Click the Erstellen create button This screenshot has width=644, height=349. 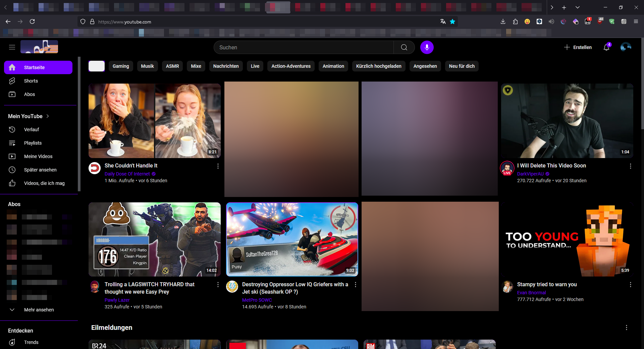[578, 47]
